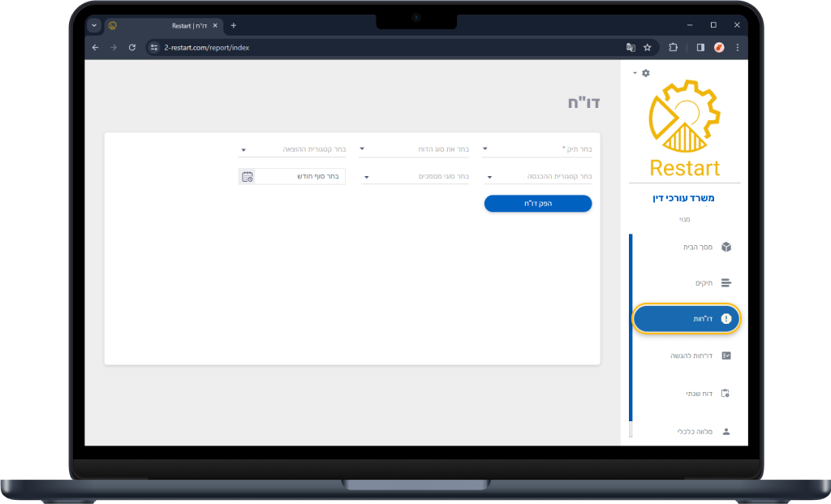Go back in browser
831x504 pixels.
(96, 48)
